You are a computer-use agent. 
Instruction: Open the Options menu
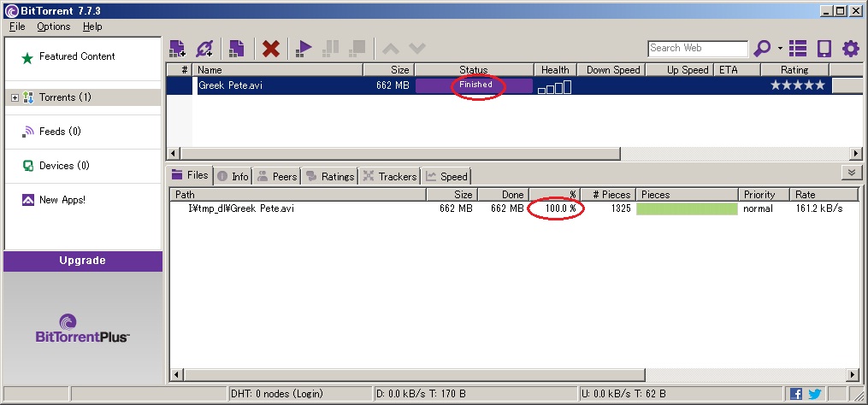(53, 26)
